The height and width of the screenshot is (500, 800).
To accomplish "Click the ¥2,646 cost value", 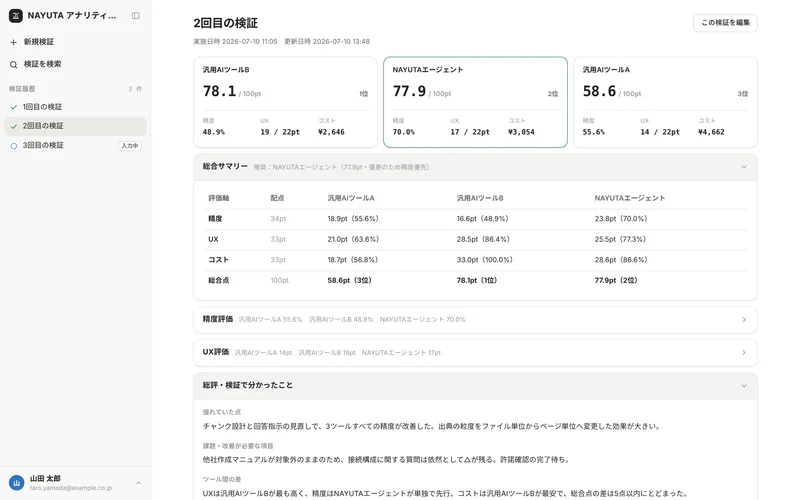I will point(331,132).
